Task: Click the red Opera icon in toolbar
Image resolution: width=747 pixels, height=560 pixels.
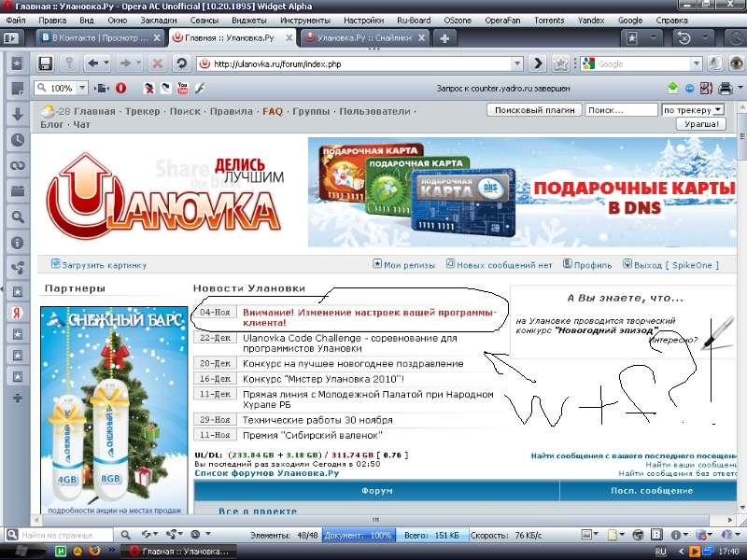Action: [x=121, y=88]
